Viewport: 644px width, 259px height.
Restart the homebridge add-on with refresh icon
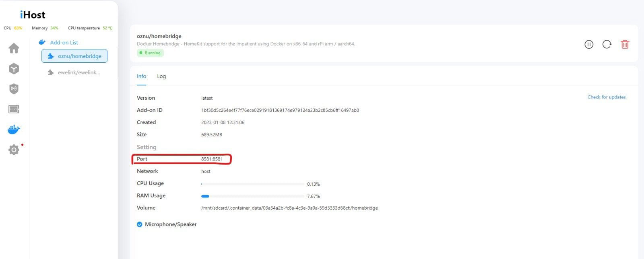(607, 44)
